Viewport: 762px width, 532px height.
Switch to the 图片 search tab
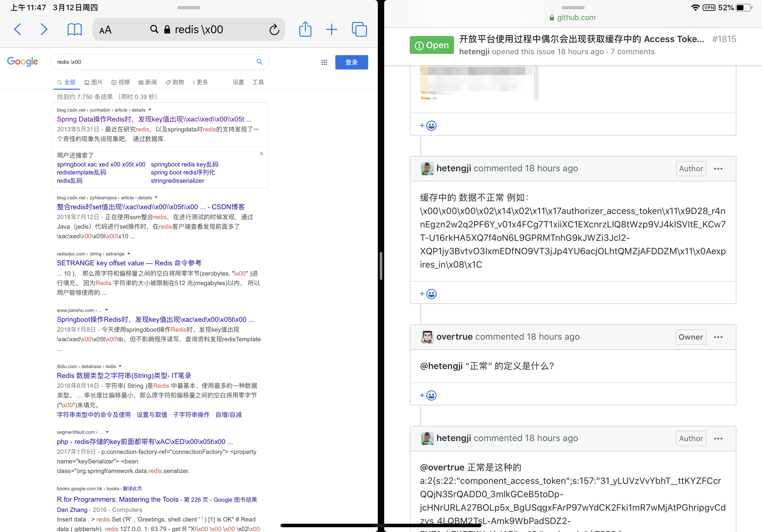click(93, 82)
